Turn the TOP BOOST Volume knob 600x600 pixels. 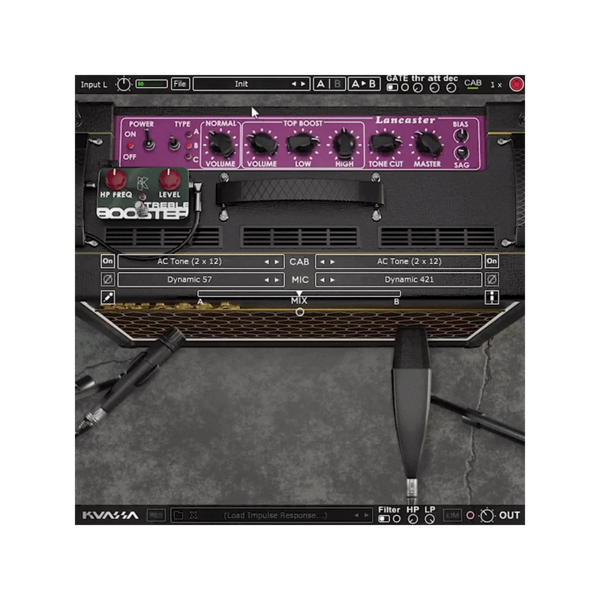(262, 144)
